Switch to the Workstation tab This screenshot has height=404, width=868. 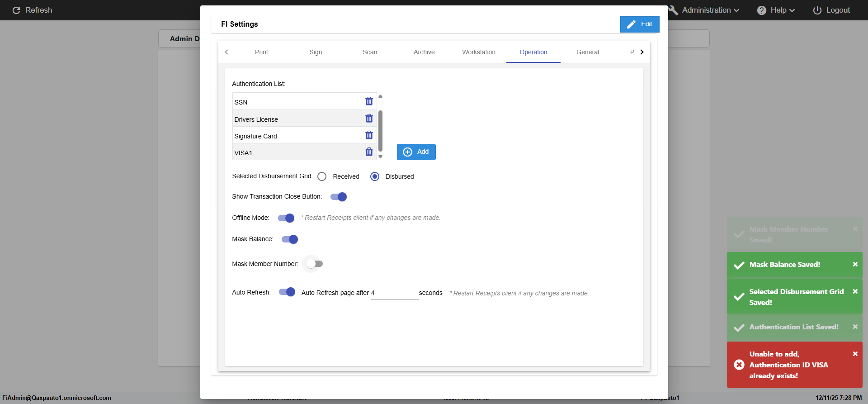478,52
